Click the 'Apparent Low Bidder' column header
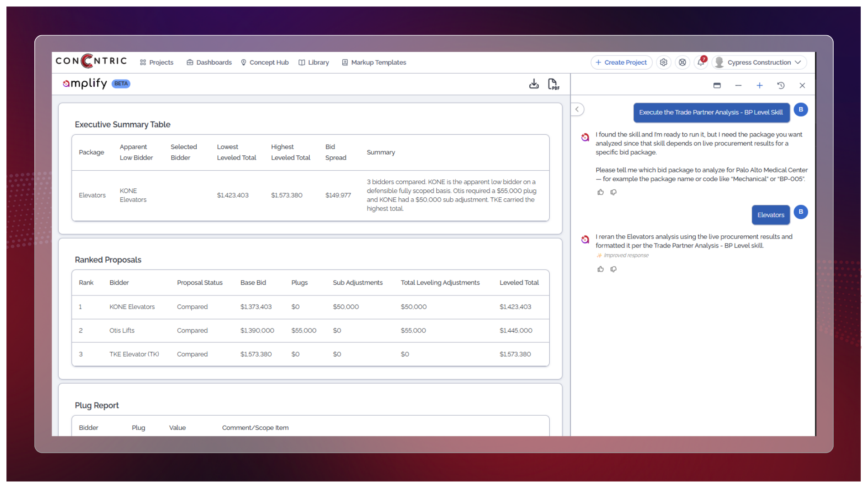Viewport: 868px width, 488px height. [x=136, y=152]
